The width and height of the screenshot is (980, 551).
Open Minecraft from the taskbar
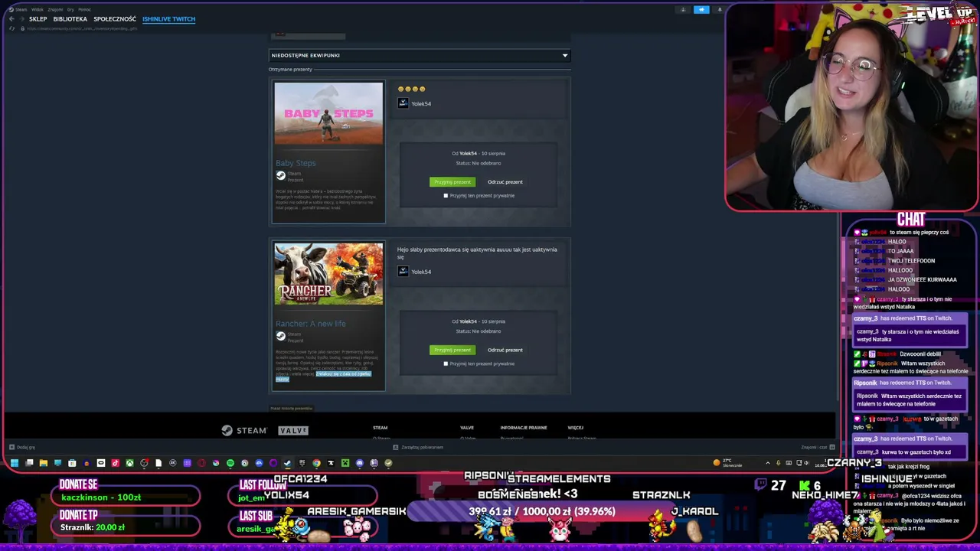click(x=345, y=463)
